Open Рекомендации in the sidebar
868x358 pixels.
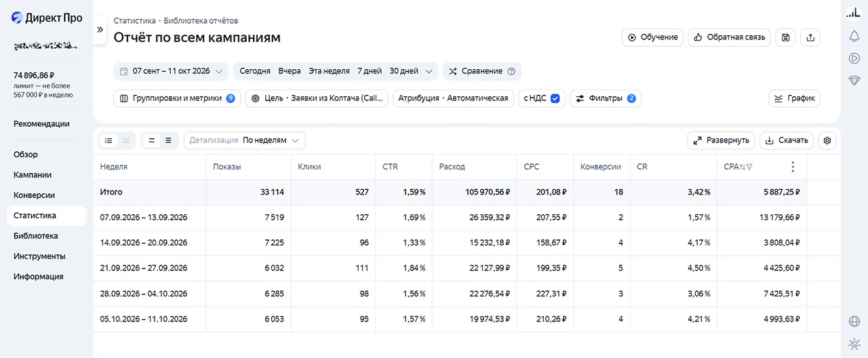(41, 124)
